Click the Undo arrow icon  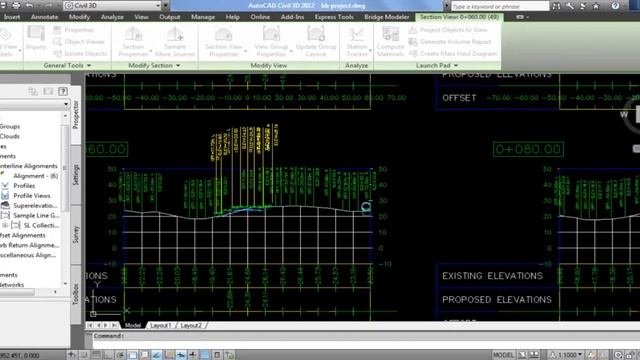30,5
